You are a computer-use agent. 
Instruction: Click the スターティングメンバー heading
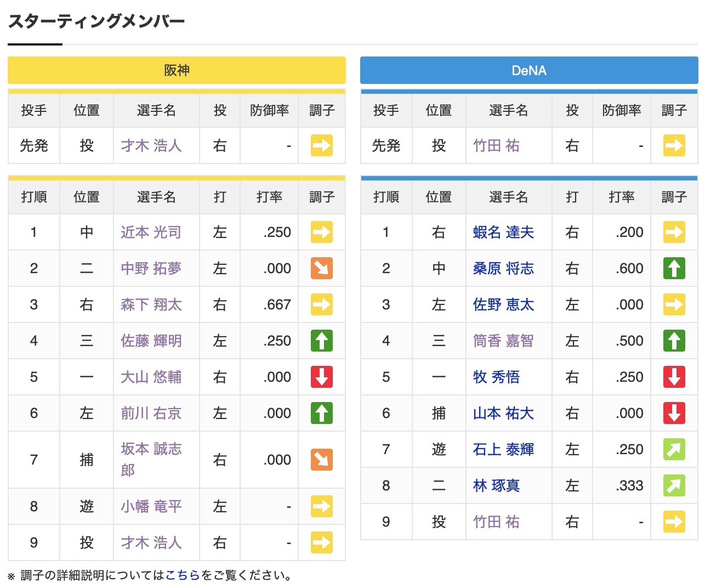[96, 21]
